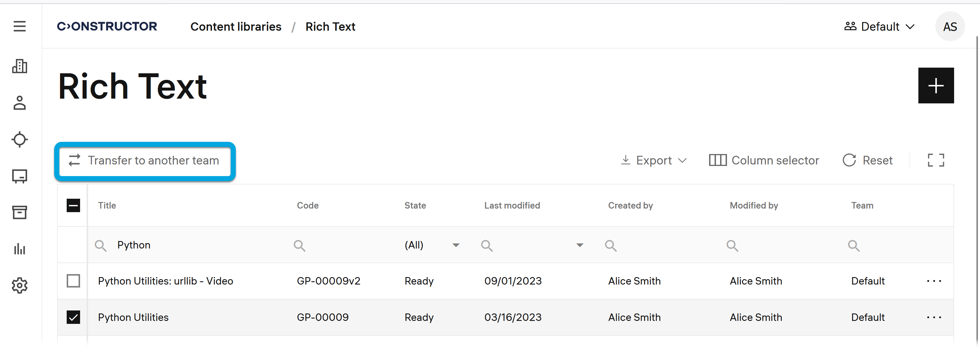Open the bar chart analytics icon
Screen dimensions: 980x348
tap(19, 249)
